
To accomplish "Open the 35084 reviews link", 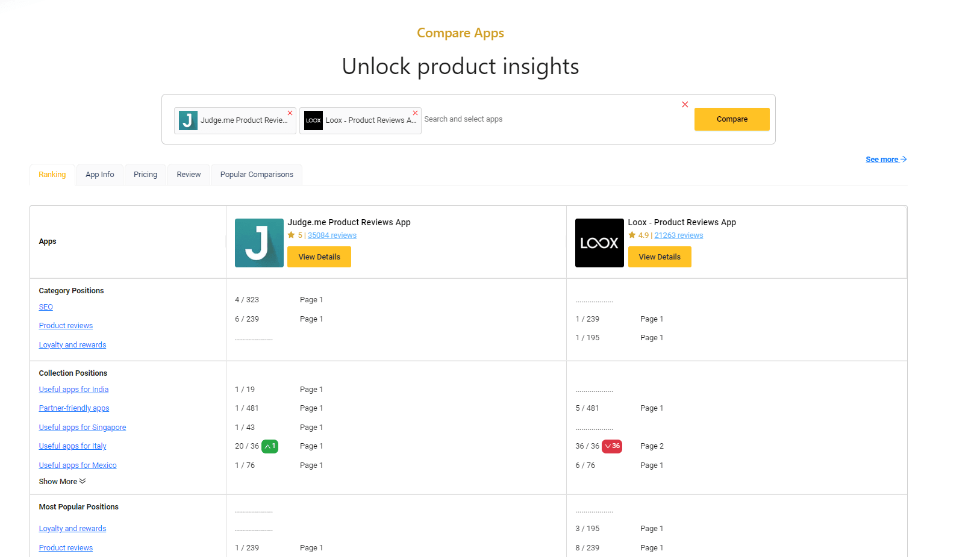I will tap(332, 235).
